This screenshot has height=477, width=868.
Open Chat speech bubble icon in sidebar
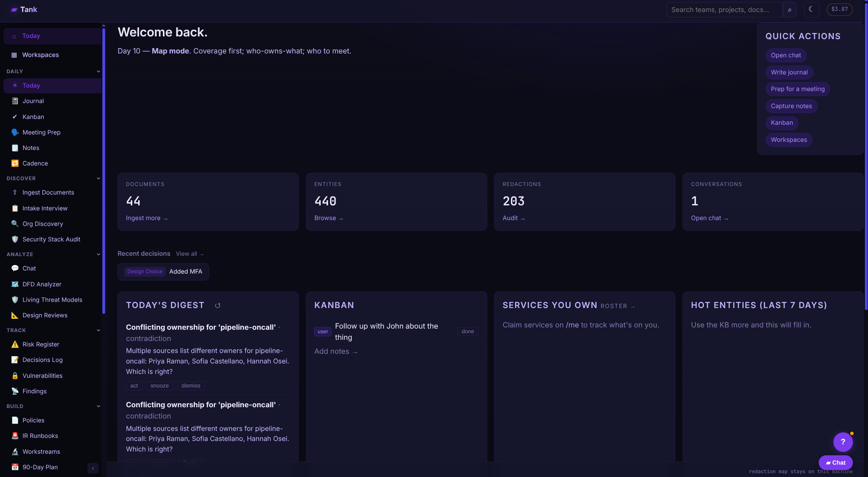[15, 269]
